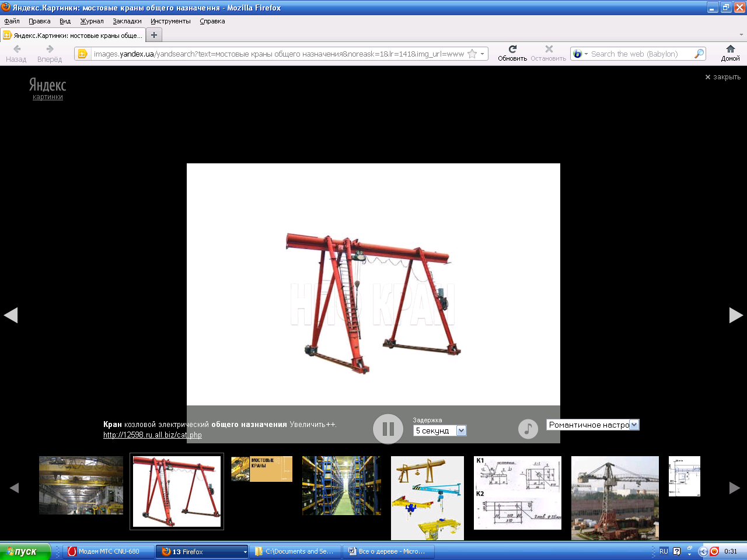The image size is (747, 560).
Task: Select the factory overhead crane thumbnail
Action: point(81,485)
